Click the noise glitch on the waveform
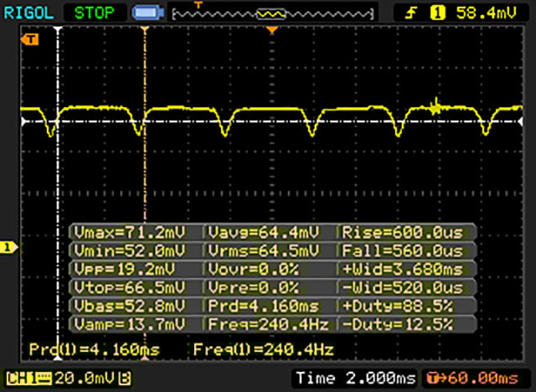Image resolution: width=536 pixels, height=392 pixels. click(x=435, y=106)
